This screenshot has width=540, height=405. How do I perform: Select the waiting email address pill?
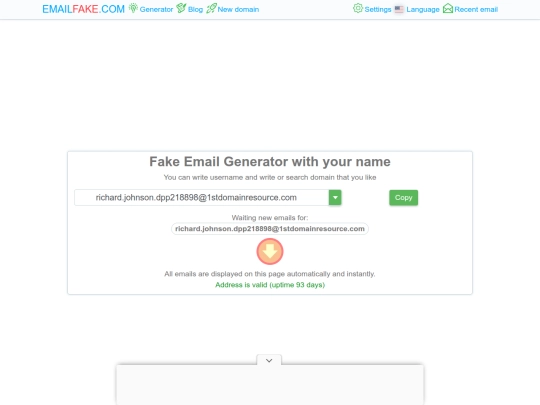pyautogui.click(x=270, y=229)
